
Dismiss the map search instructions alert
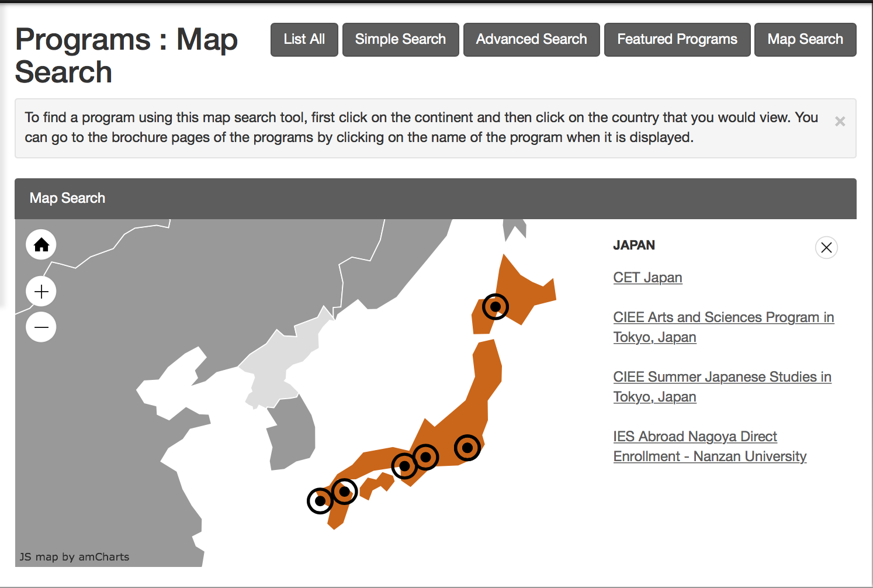coord(840,122)
